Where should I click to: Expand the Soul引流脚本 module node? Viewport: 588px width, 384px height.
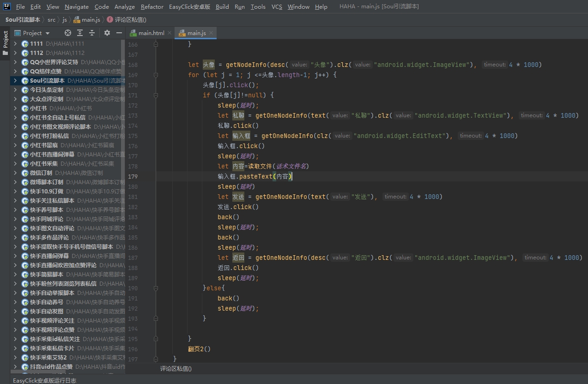click(15, 81)
